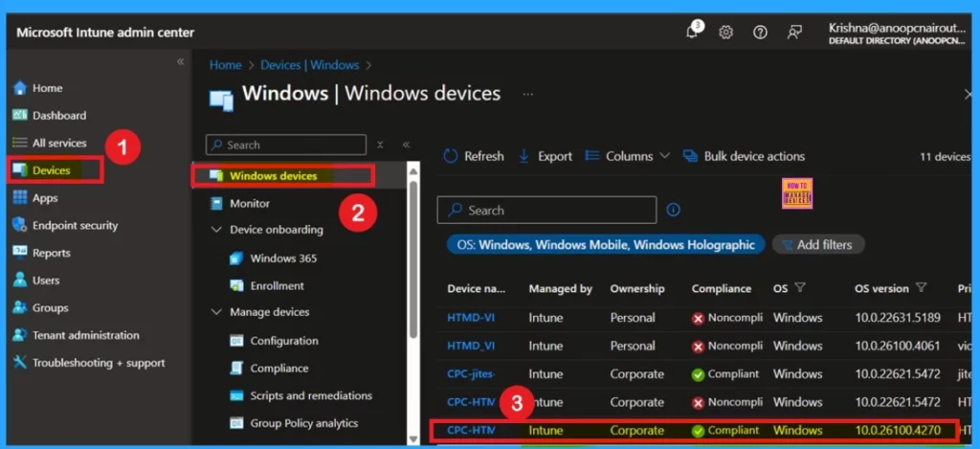Click the Reports icon in sidebar

coord(20,253)
